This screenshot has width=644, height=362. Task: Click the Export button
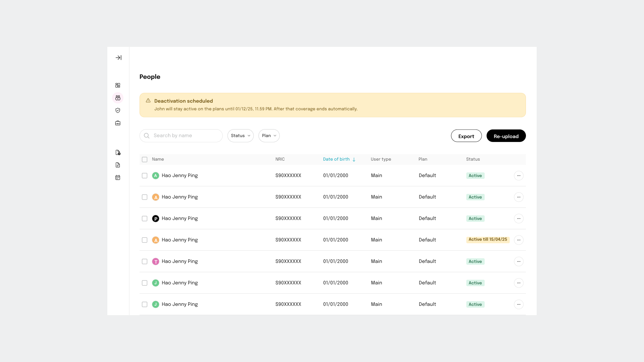(x=466, y=136)
